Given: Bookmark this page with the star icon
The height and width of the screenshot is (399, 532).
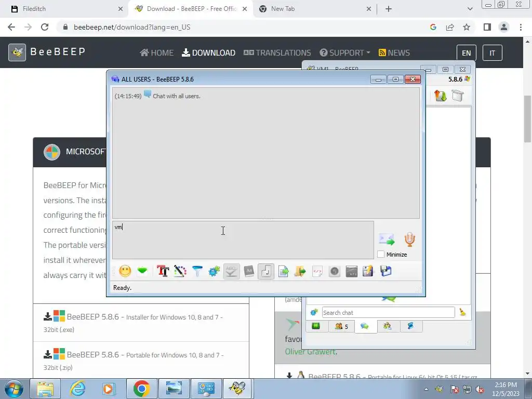Looking at the screenshot, I should (x=467, y=27).
